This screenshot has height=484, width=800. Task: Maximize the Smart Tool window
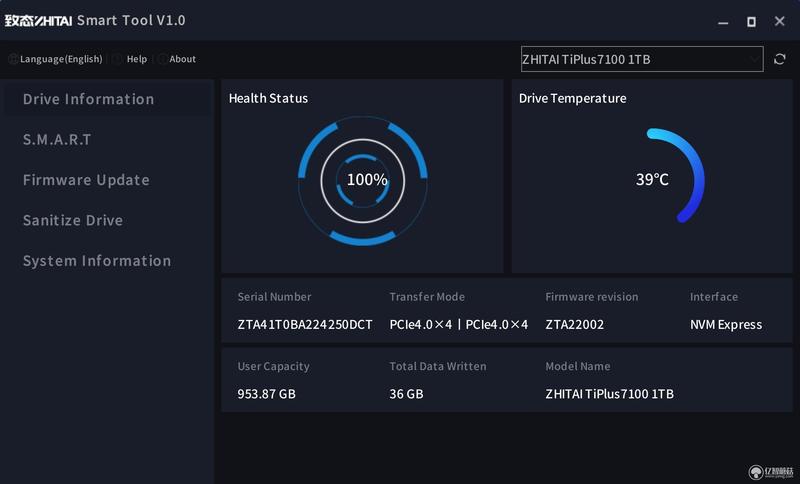point(751,22)
